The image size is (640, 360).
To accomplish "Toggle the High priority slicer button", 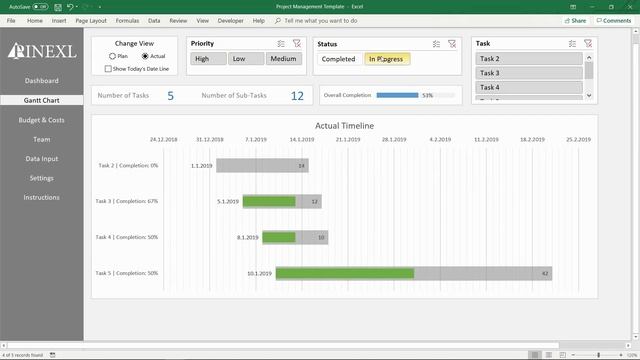I will [208, 59].
